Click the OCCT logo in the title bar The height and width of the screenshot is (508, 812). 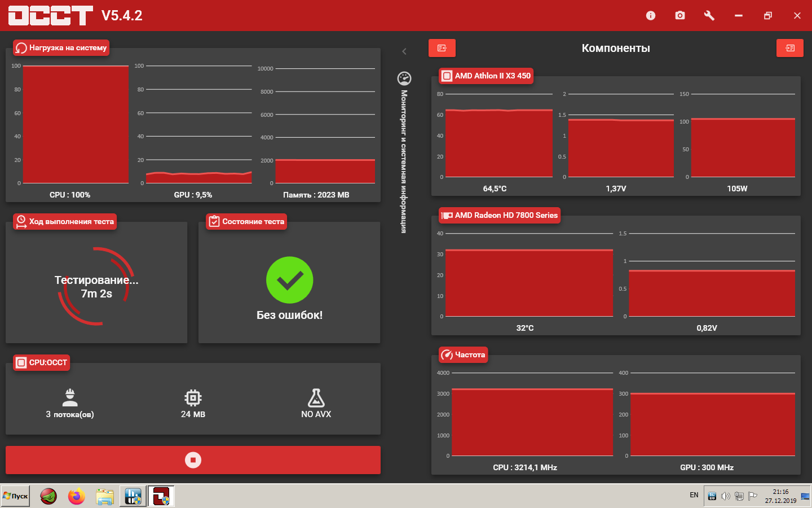[x=51, y=16]
